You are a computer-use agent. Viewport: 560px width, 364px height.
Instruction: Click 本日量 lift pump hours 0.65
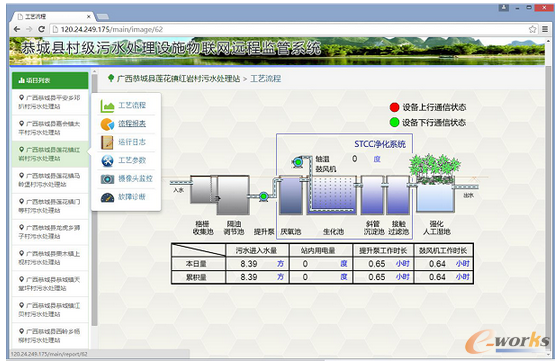coord(377,264)
